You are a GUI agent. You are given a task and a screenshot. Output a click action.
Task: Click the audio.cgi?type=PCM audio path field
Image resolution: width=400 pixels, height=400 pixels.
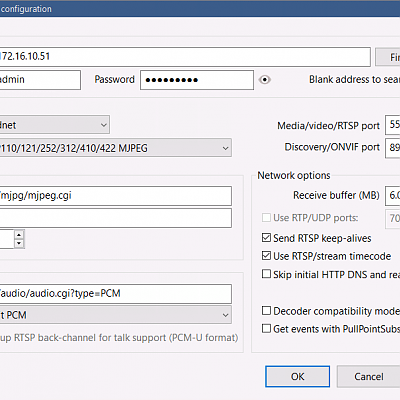[x=115, y=294]
